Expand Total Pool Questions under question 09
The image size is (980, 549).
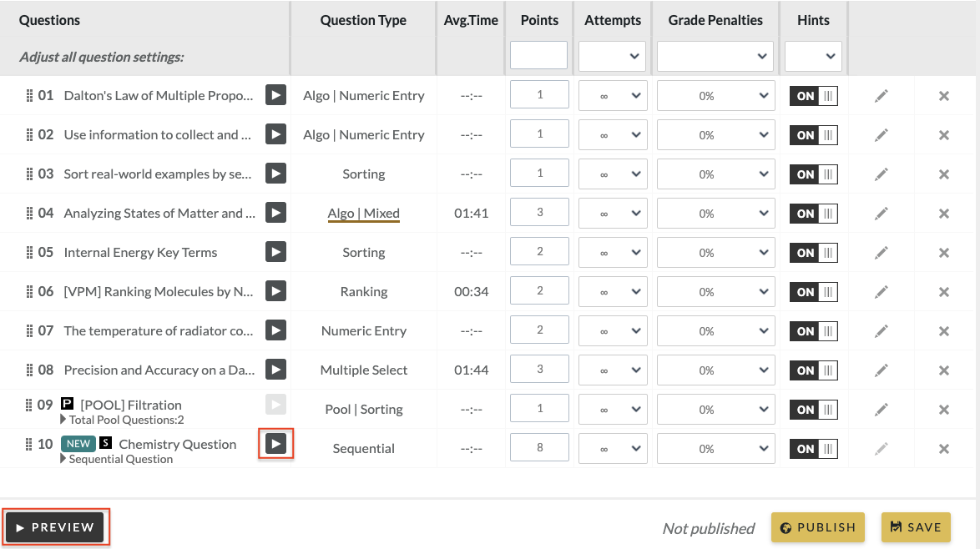tap(63, 420)
